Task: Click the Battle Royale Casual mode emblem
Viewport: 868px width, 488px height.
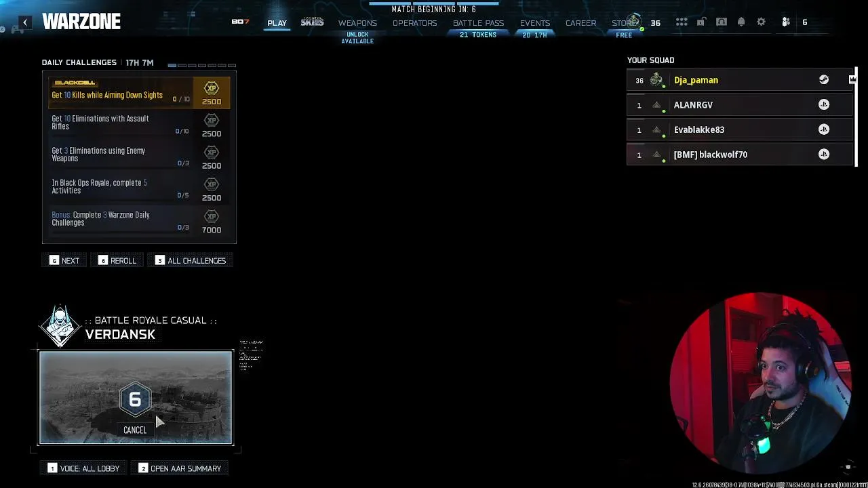Action: [x=60, y=326]
